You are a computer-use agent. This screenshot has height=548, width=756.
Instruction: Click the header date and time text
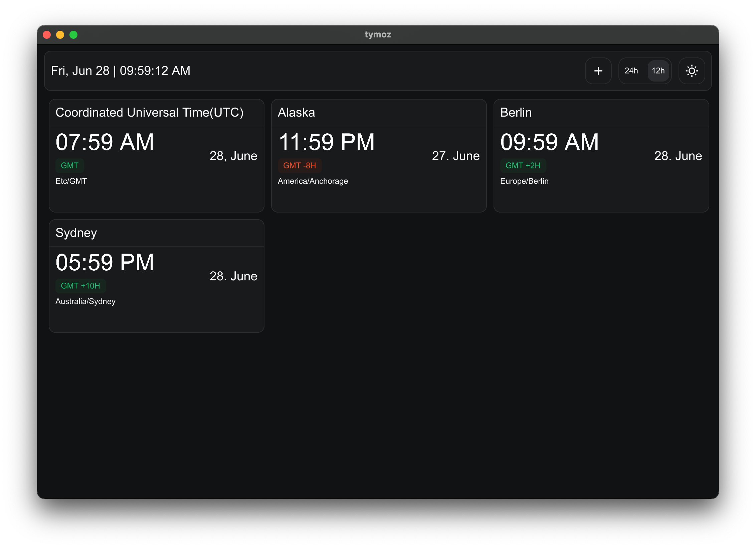click(121, 71)
